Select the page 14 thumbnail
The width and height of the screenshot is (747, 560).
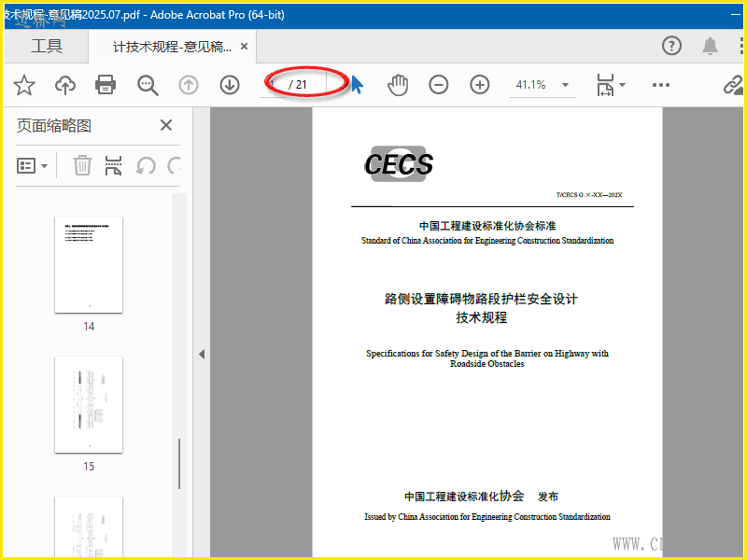point(89,265)
